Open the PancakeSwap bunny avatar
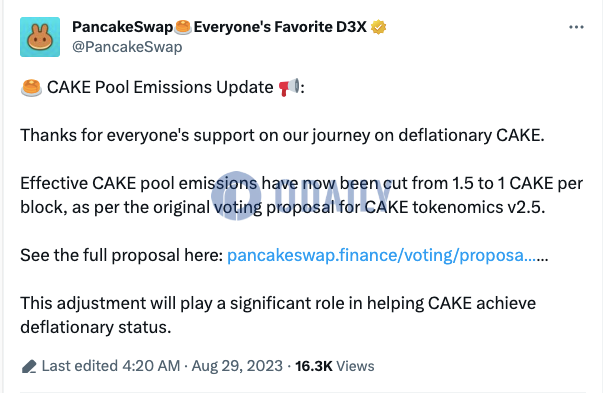Screen dimensions: 604x393 tap(40, 37)
